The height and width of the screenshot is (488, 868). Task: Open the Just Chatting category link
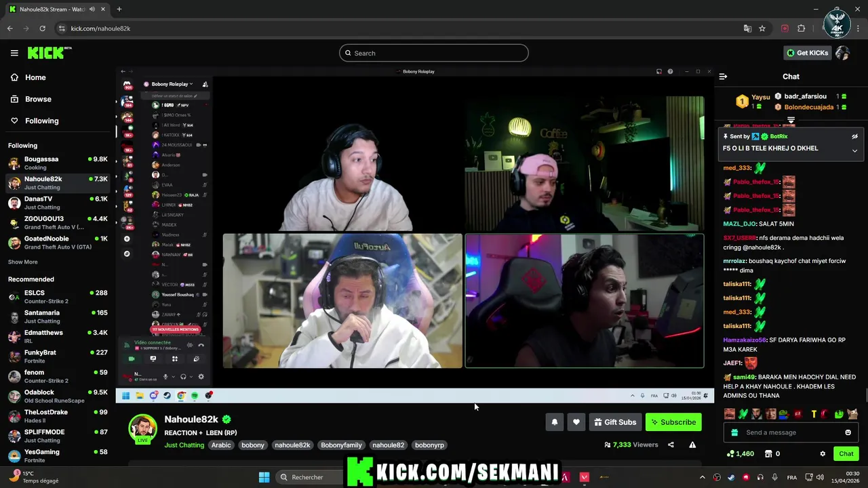[184, 445]
